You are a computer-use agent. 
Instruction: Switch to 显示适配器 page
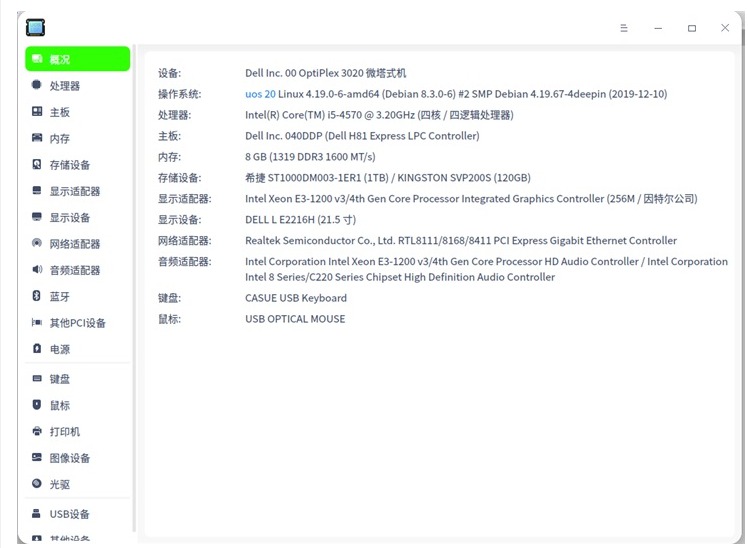click(75, 191)
